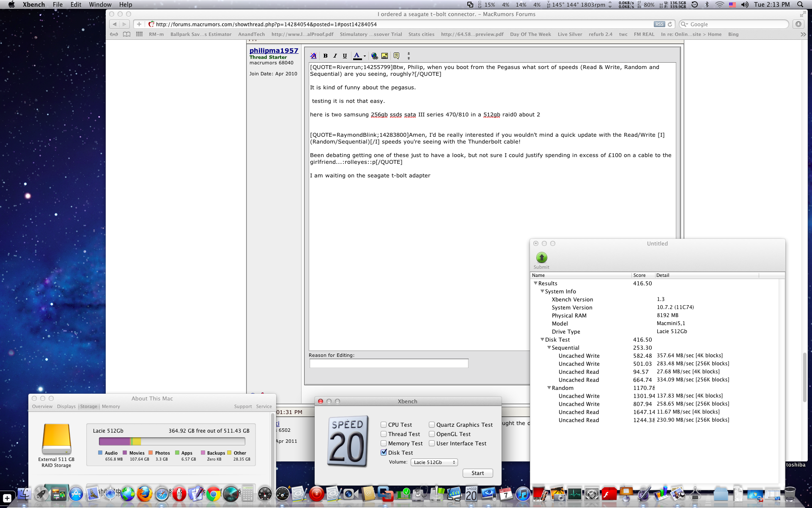Click the Insert Image icon
The width and height of the screenshot is (812, 508).
point(384,56)
